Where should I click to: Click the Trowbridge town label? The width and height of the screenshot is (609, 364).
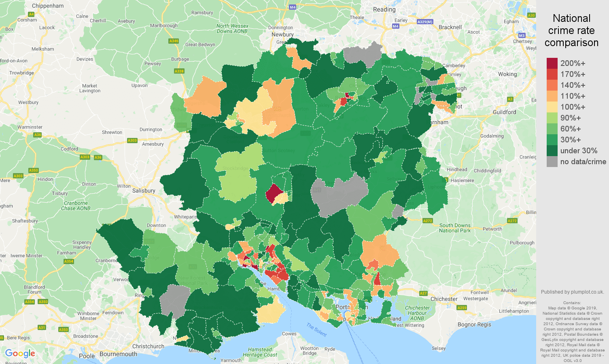(22, 73)
